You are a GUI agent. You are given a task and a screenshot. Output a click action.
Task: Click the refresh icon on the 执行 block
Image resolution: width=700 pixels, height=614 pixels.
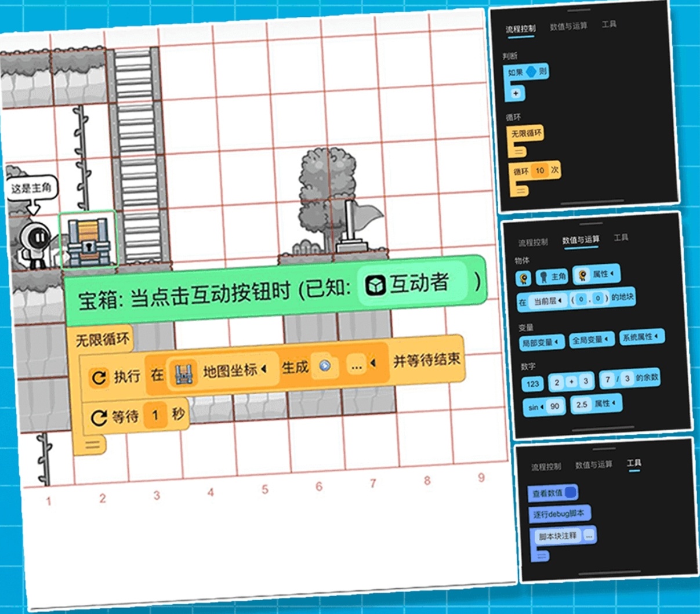click(99, 378)
